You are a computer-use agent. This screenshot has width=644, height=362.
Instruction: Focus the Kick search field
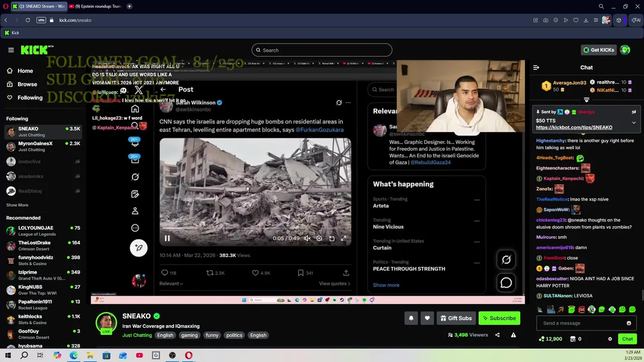pyautogui.click(x=321, y=50)
